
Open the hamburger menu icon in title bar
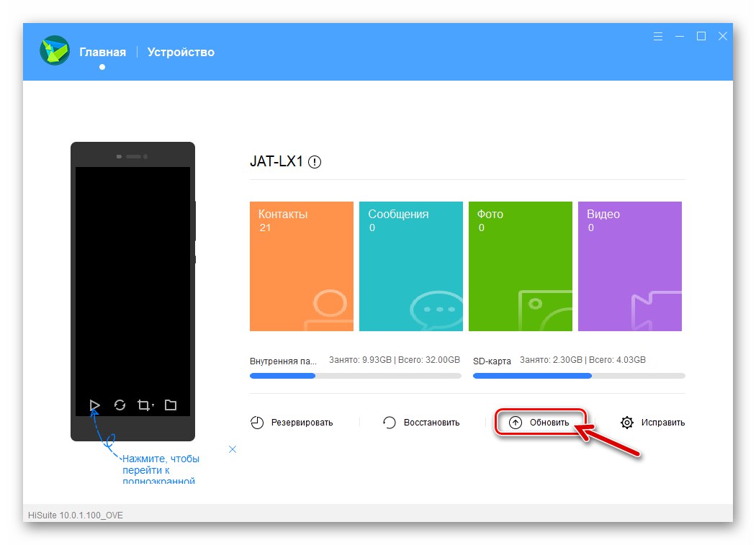[657, 36]
